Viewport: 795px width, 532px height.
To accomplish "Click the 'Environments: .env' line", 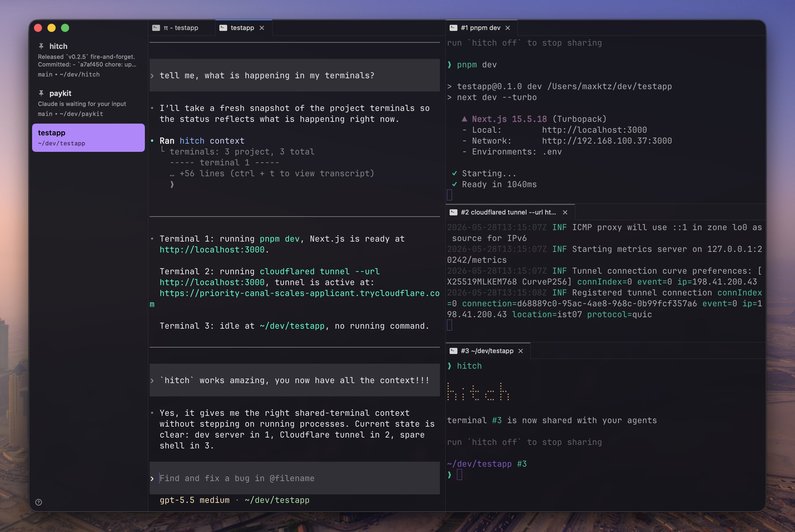I will click(x=512, y=152).
